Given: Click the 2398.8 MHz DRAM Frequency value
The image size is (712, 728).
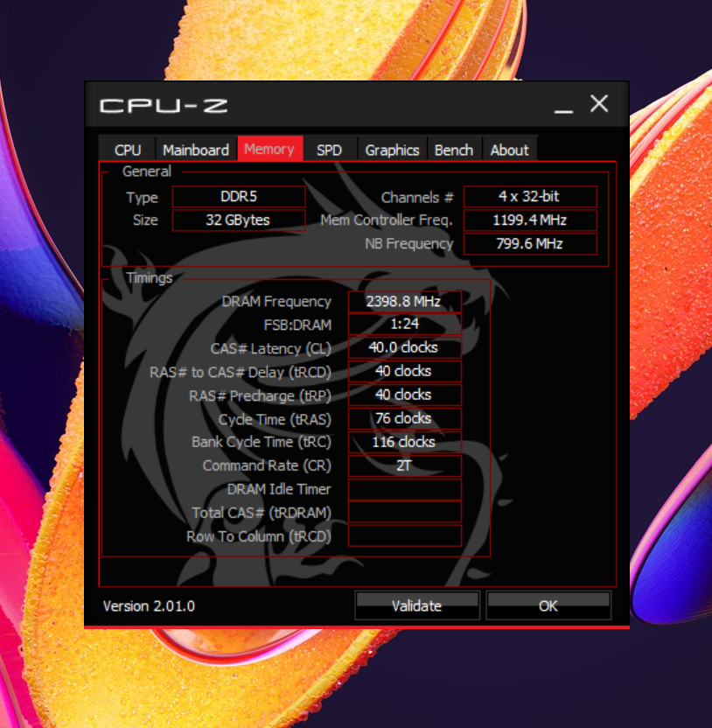Looking at the screenshot, I should click(x=405, y=301).
